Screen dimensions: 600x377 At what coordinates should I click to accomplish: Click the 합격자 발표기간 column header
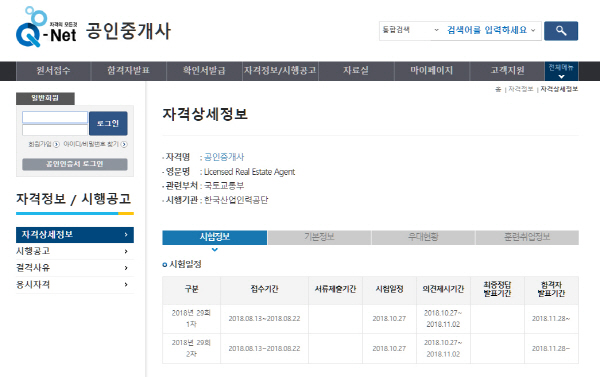pos(551,290)
